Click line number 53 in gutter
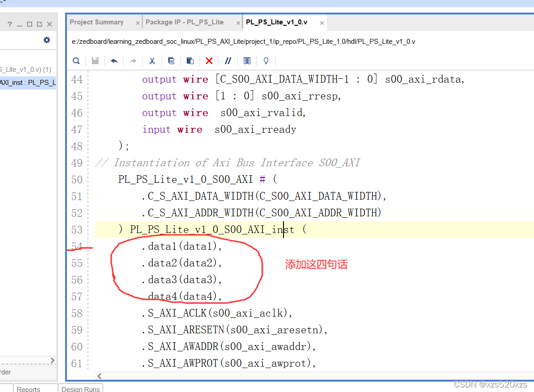Image resolution: width=534 pixels, height=392 pixels. (77, 230)
